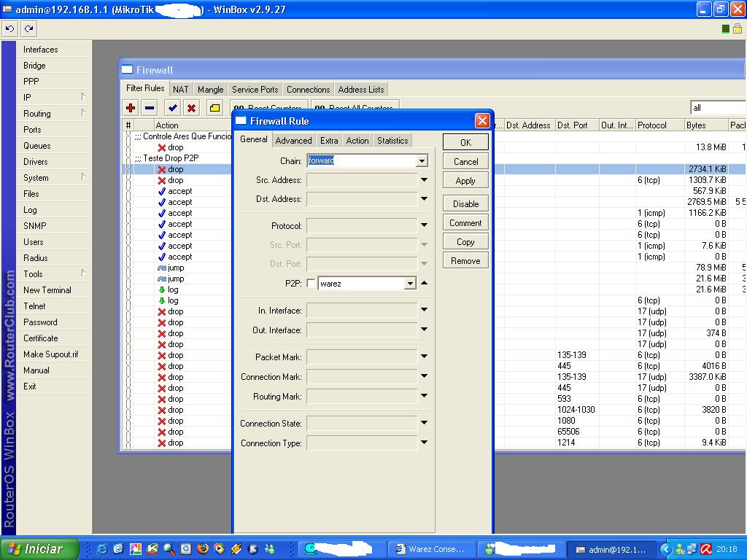Click the blue minus remove rule icon

(150, 108)
